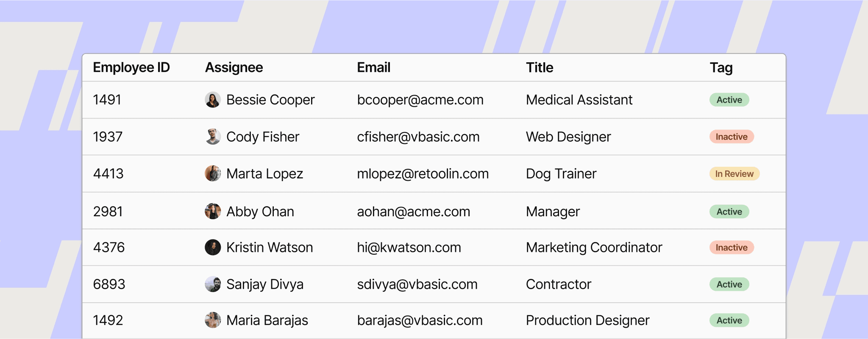The image size is (868, 339).
Task: Click the Email column header
Action: [373, 68]
